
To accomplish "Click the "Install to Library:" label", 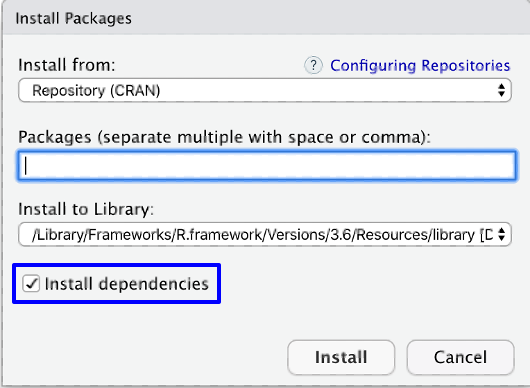I will tap(86, 209).
